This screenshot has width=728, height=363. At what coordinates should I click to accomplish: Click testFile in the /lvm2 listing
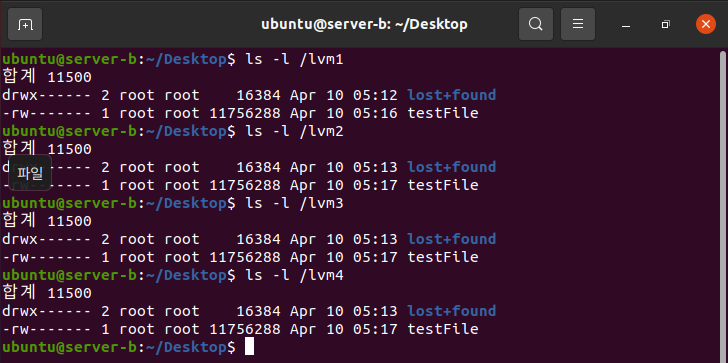click(443, 185)
